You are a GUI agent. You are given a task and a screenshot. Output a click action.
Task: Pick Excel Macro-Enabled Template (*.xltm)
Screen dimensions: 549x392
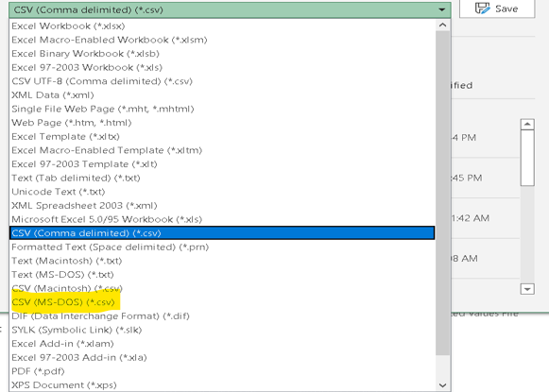[x=222, y=150]
